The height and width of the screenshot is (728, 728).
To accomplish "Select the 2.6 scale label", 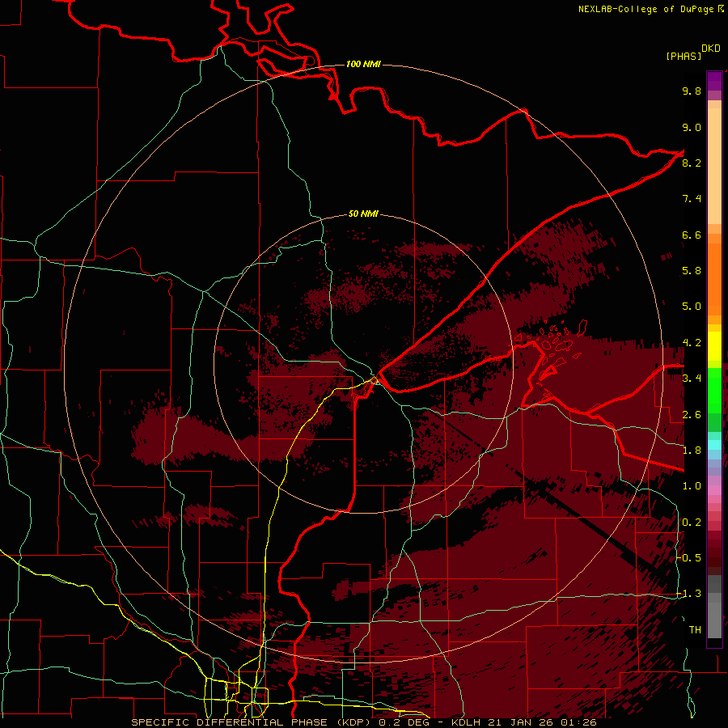I will [692, 415].
